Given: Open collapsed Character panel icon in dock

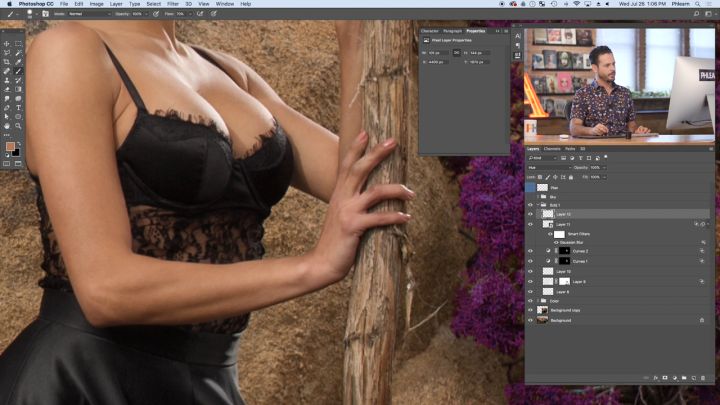Looking at the screenshot, I should tap(518, 36).
